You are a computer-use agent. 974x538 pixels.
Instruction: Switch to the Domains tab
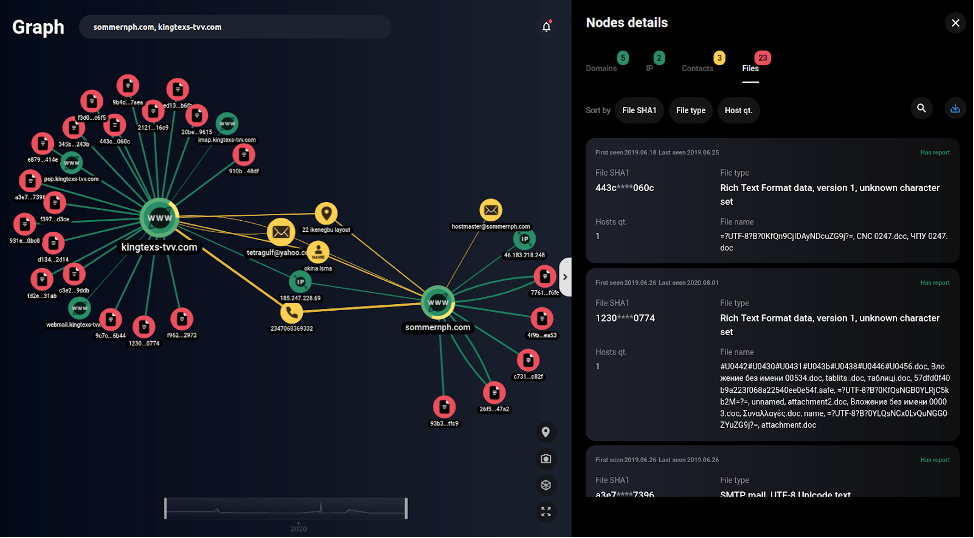coord(602,68)
